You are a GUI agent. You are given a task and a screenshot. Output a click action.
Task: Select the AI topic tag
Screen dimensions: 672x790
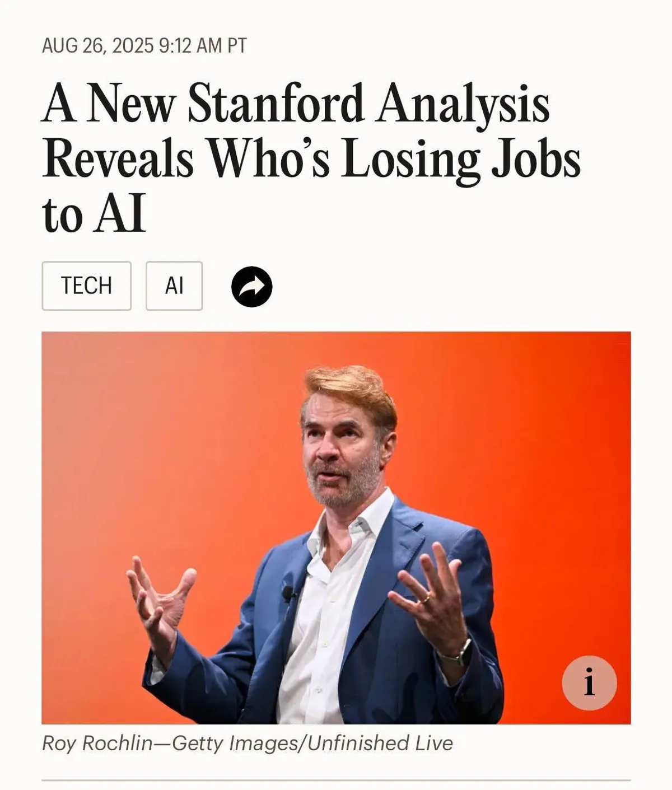click(x=174, y=286)
